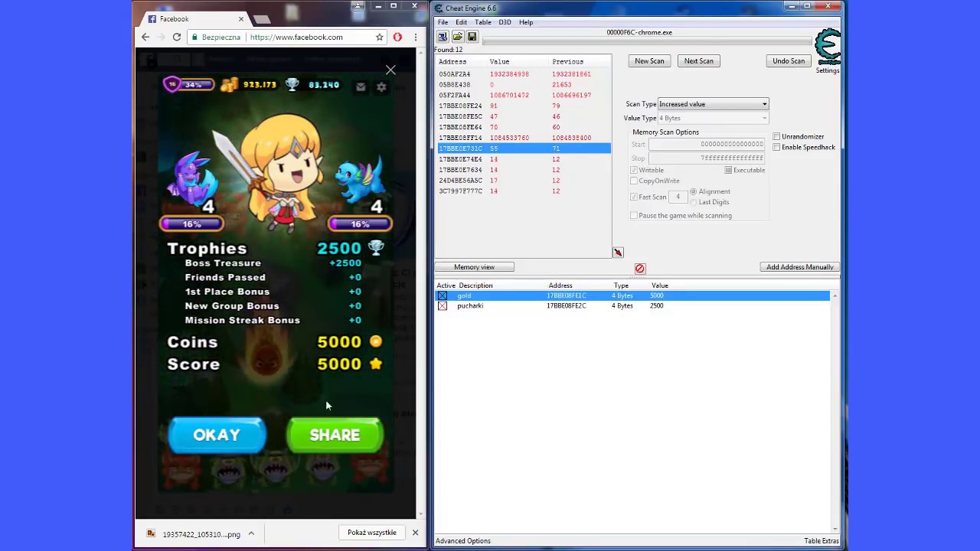Open the Chrome three-dot menu
Image resolution: width=980 pixels, height=551 pixels.
[416, 37]
